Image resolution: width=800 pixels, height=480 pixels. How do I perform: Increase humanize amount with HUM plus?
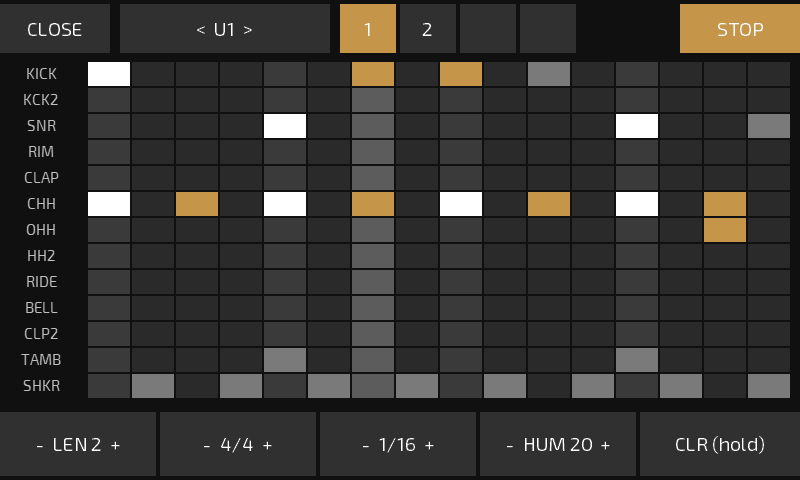pyautogui.click(x=605, y=445)
